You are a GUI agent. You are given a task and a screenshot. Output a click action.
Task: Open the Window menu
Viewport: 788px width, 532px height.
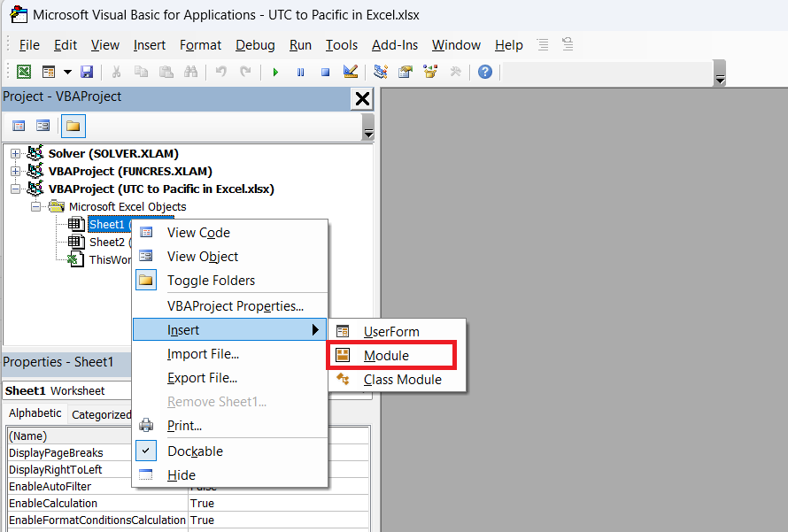pos(456,45)
